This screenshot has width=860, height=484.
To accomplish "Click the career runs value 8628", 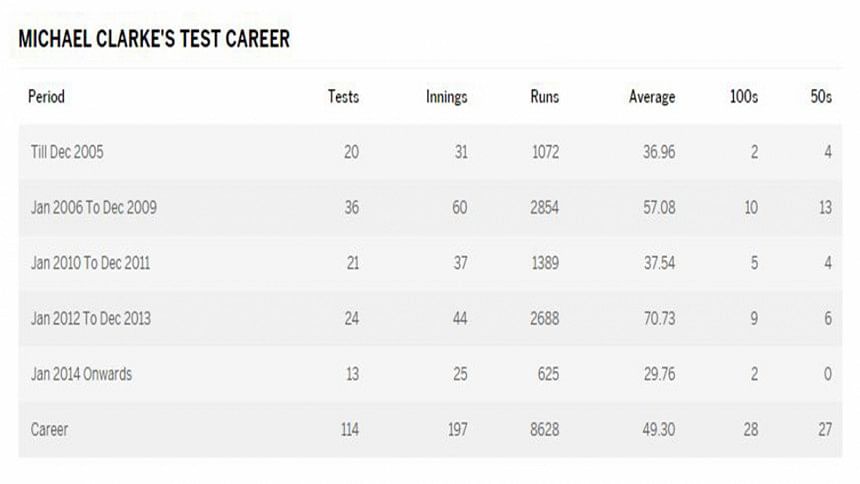I will [545, 429].
